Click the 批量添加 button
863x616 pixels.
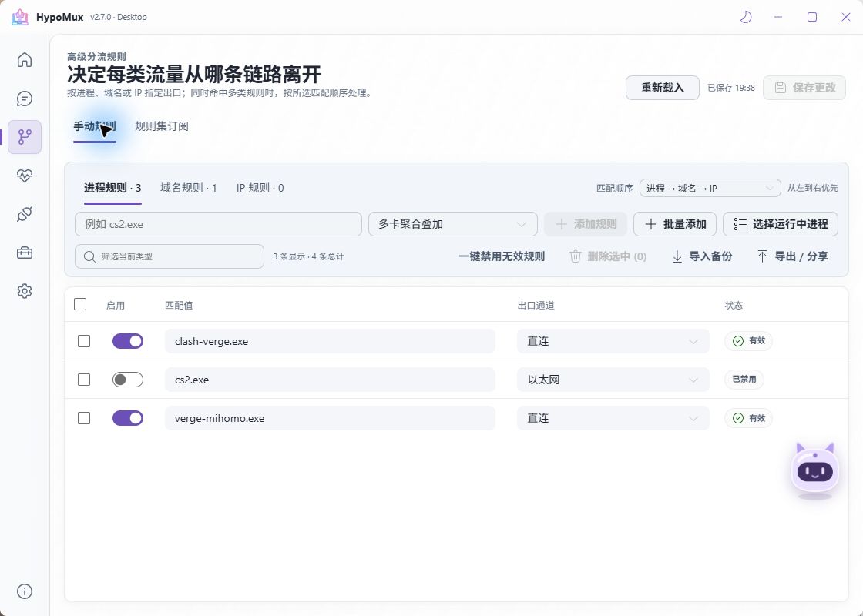[675, 224]
